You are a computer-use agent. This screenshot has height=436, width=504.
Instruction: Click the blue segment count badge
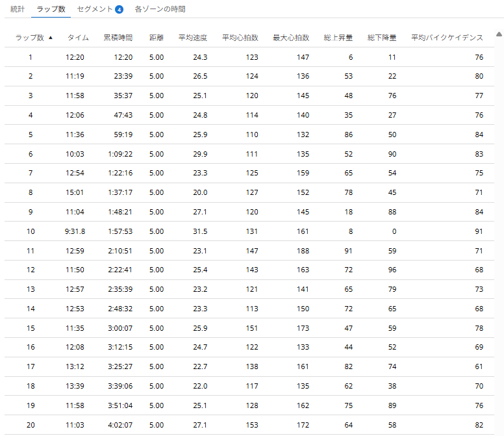119,10
